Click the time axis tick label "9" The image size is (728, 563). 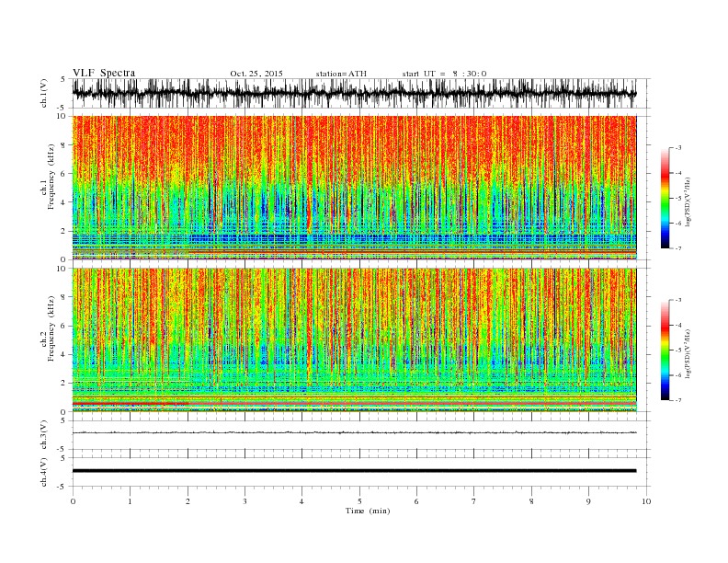588,501
